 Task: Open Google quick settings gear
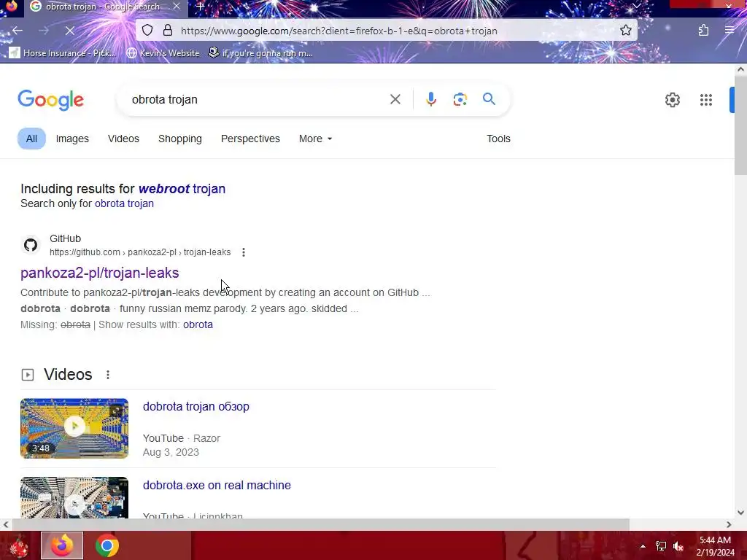pos(672,100)
